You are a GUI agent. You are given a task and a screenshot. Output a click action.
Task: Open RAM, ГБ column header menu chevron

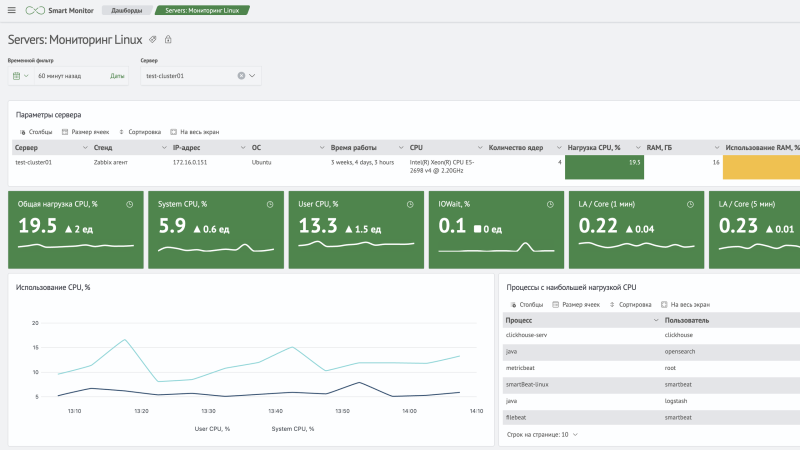(716, 147)
